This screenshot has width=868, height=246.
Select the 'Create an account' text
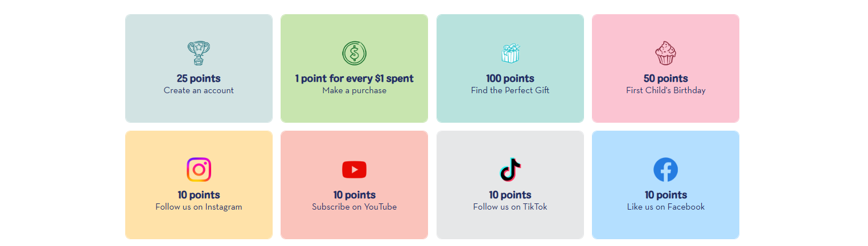tap(199, 90)
